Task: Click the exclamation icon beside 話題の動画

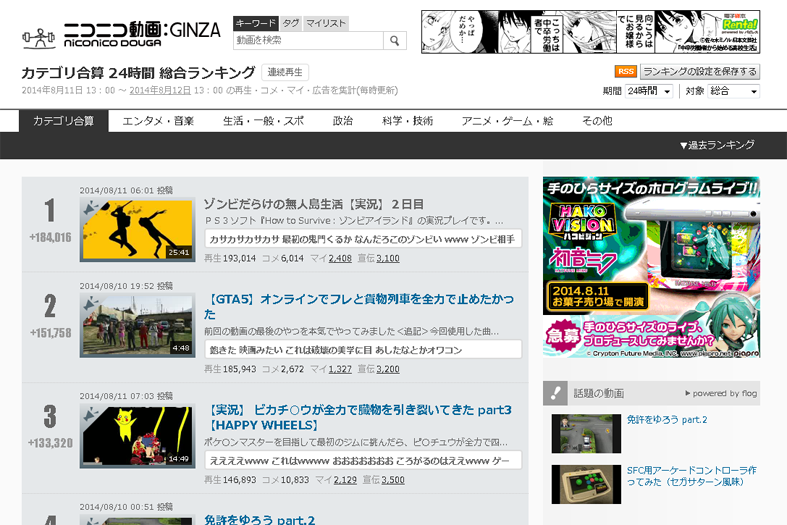Action: (555, 393)
